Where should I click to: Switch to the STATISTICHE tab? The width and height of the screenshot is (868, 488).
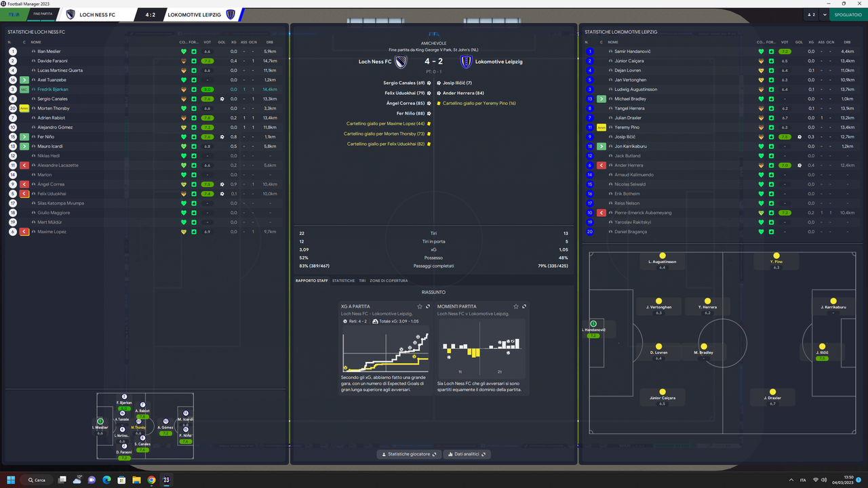(x=343, y=281)
